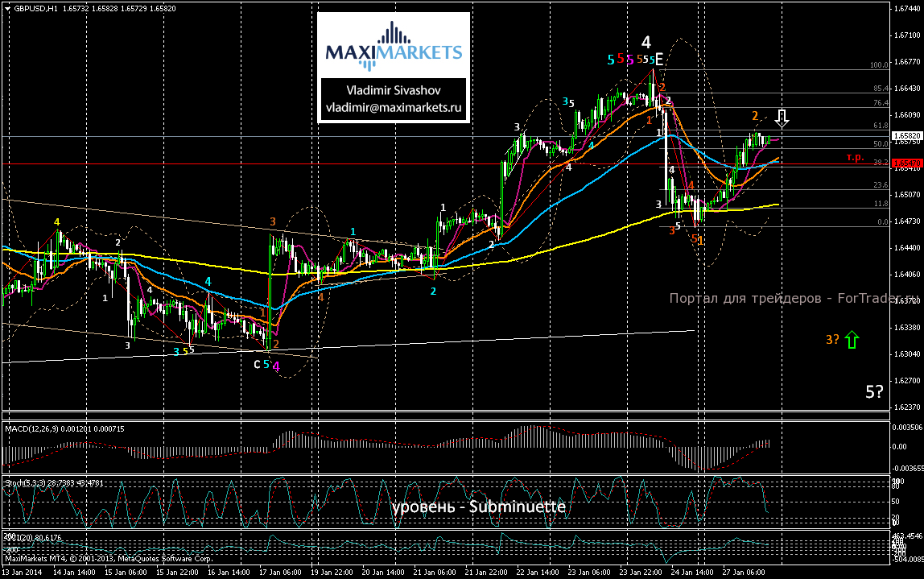Click the 'уровень - Subminuette' text label

click(x=480, y=507)
